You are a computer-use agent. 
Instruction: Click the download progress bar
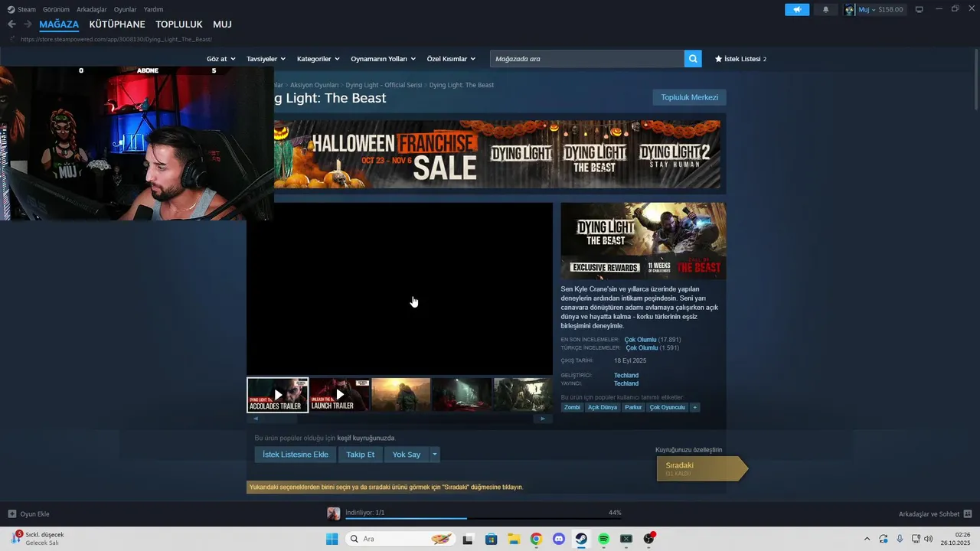pos(483,519)
